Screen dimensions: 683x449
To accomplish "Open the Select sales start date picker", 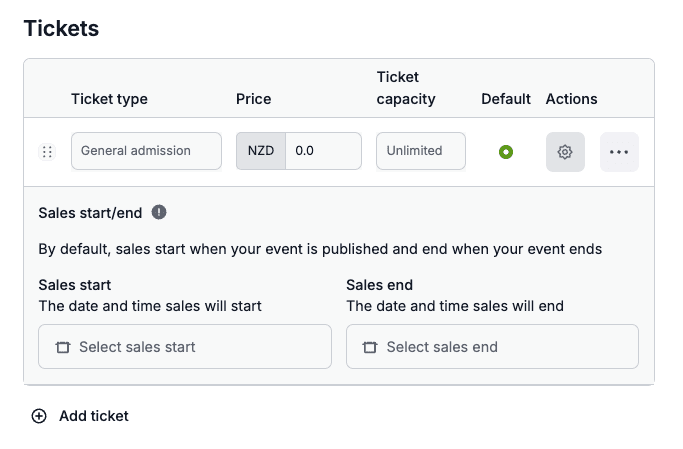I will [x=185, y=347].
